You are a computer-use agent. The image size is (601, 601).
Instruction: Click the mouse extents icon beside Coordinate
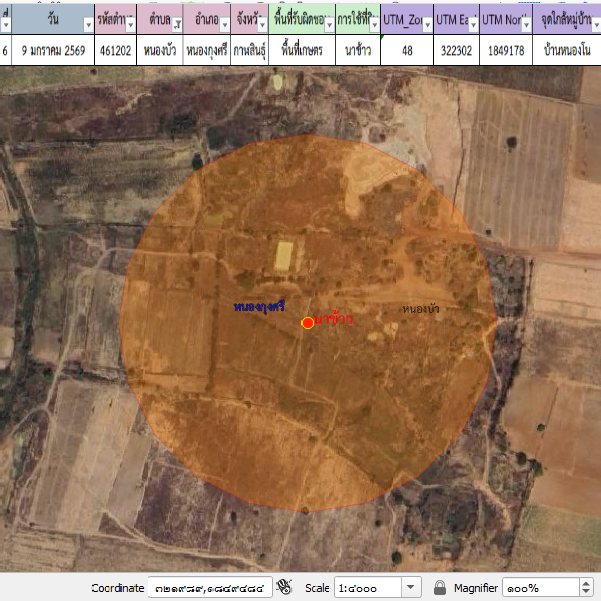click(x=284, y=587)
